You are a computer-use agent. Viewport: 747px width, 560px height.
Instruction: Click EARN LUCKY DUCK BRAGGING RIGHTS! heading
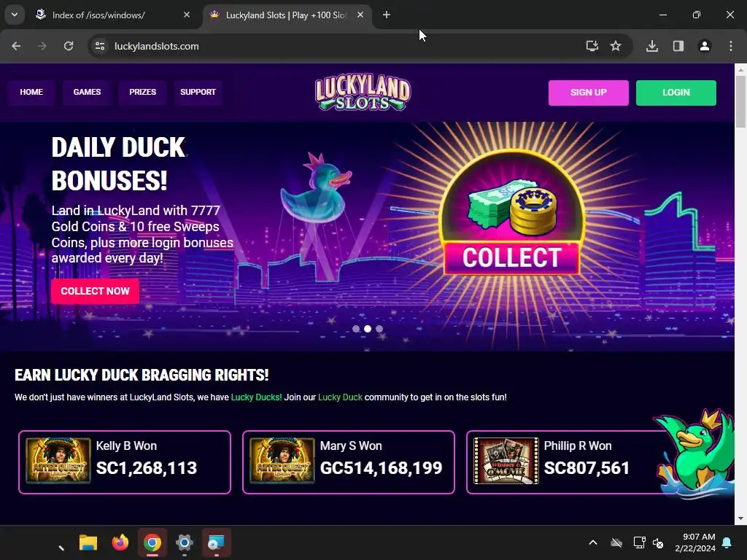[x=142, y=376]
